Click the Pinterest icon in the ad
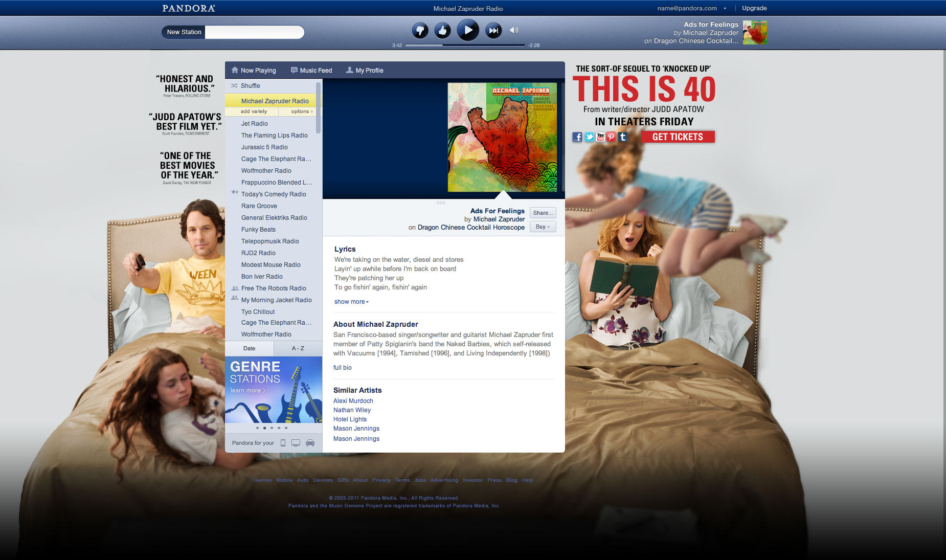This screenshot has height=560, width=946. tap(611, 137)
